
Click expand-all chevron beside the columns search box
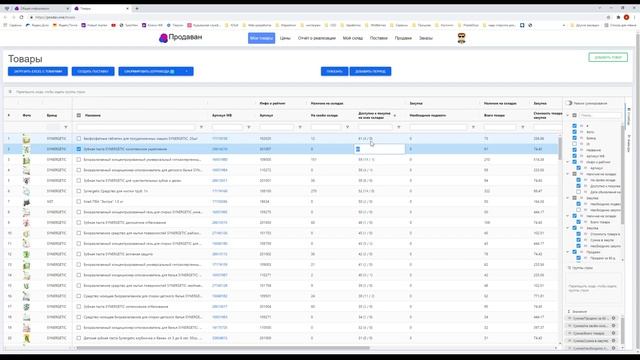(x=568, y=116)
